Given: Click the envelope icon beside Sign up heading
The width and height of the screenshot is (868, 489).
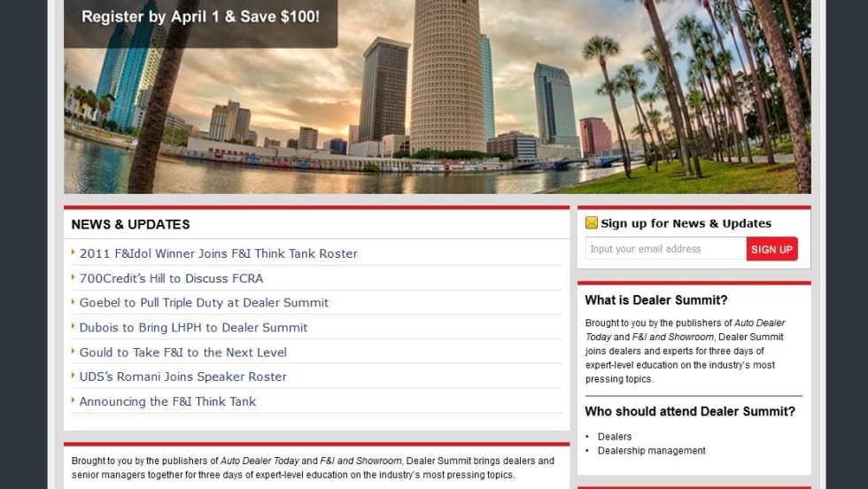Looking at the screenshot, I should tap(592, 223).
